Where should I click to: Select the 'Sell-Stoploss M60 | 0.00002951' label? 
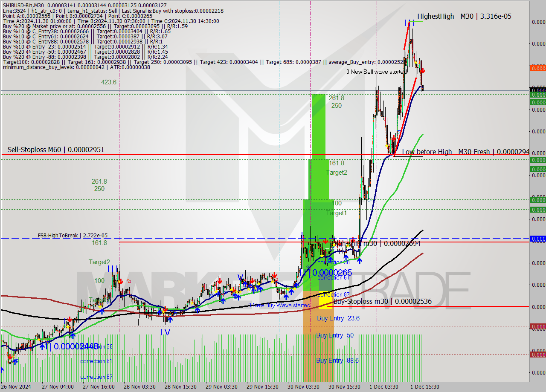56,150
